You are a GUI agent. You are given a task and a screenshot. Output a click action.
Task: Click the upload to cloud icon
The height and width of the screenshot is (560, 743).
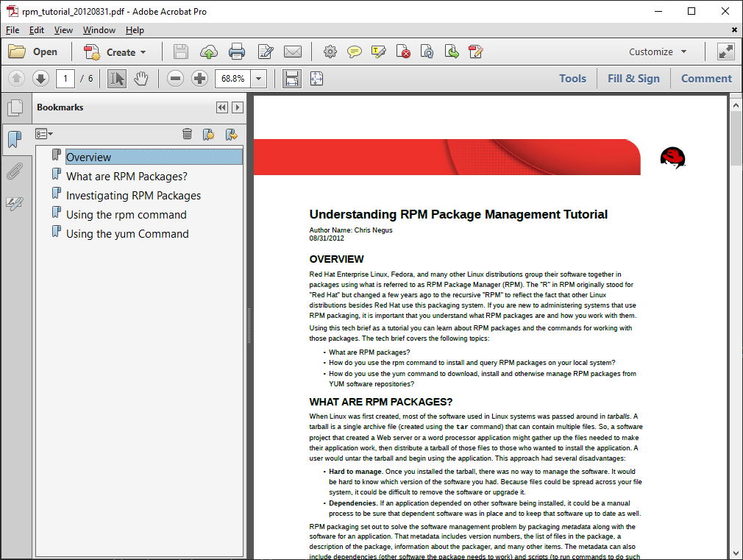point(208,52)
